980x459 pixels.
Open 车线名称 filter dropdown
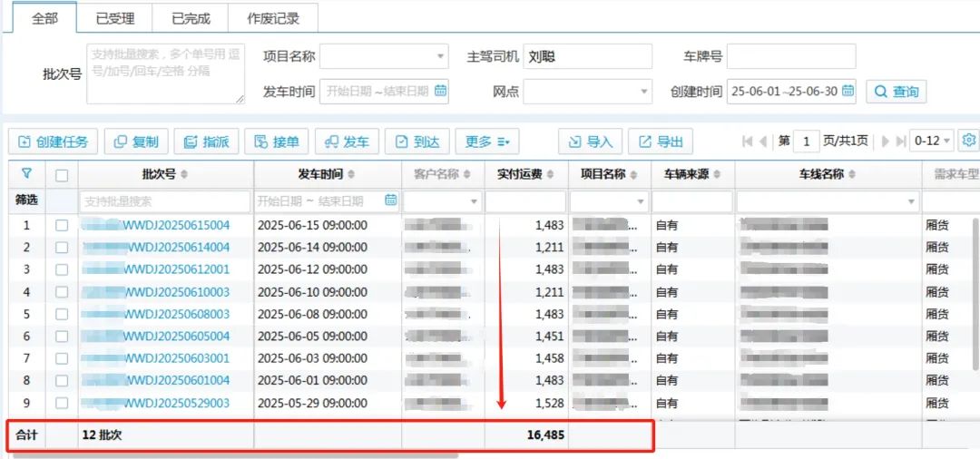(828, 201)
